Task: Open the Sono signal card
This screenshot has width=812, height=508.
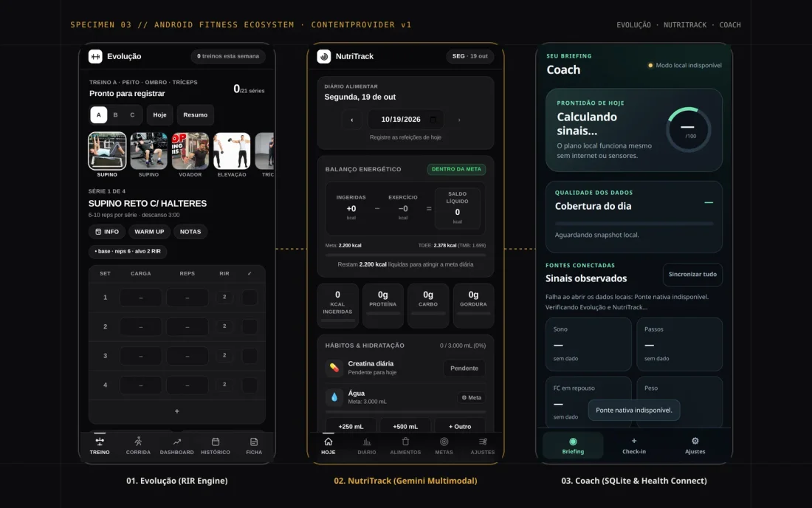Action: (588, 344)
